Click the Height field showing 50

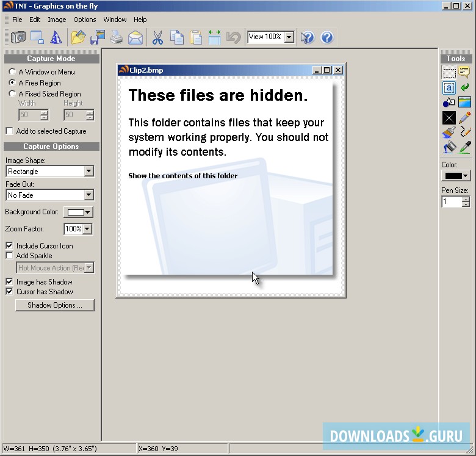pos(74,115)
